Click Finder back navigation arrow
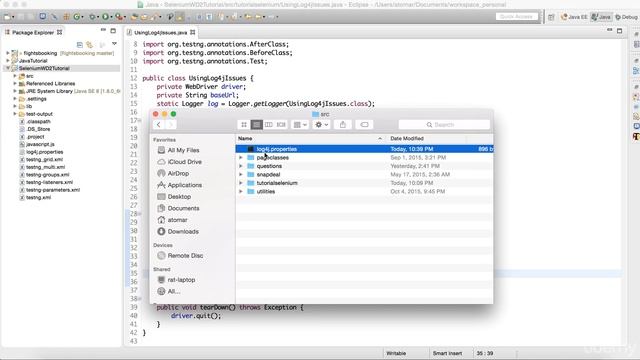The height and width of the screenshot is (360, 640). (158, 124)
